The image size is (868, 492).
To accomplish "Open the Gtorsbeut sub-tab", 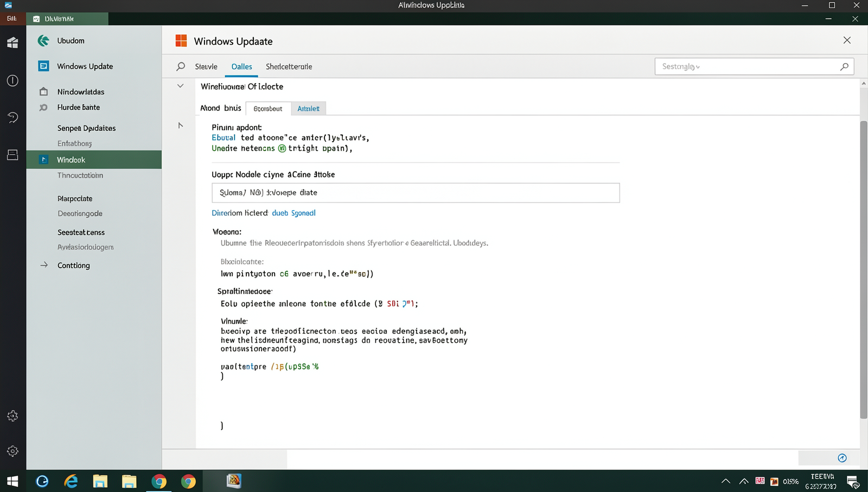I will [268, 109].
